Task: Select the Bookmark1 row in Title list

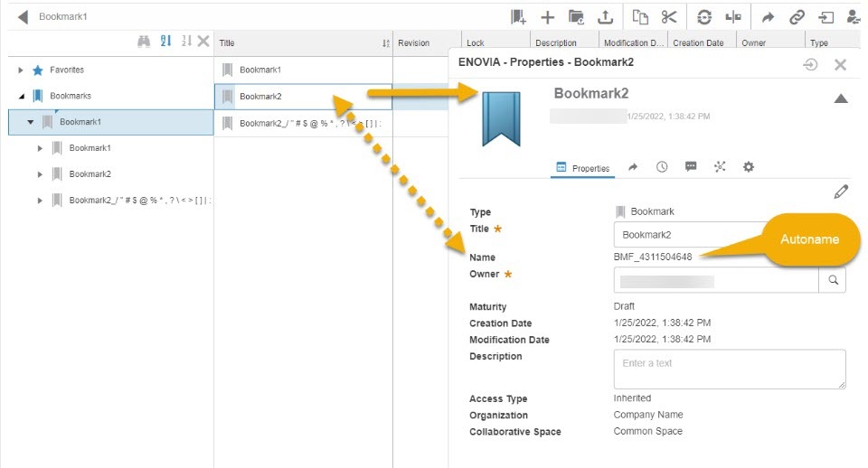Action: coord(304,70)
